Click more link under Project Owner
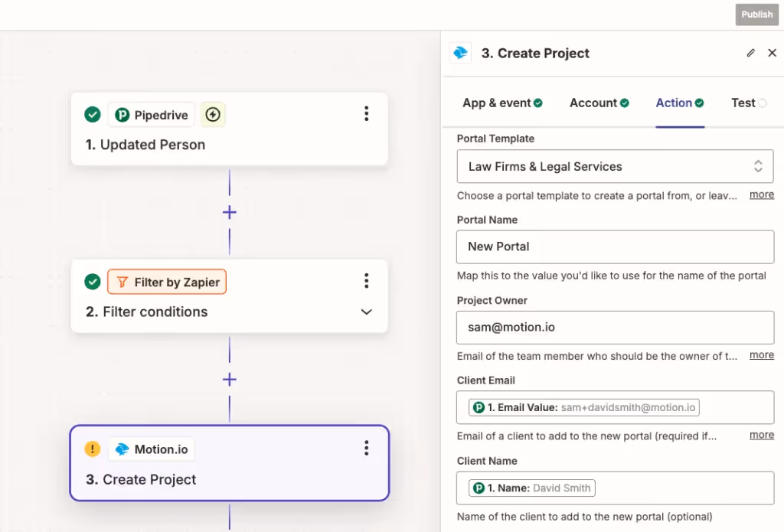This screenshot has width=784, height=532. (762, 355)
